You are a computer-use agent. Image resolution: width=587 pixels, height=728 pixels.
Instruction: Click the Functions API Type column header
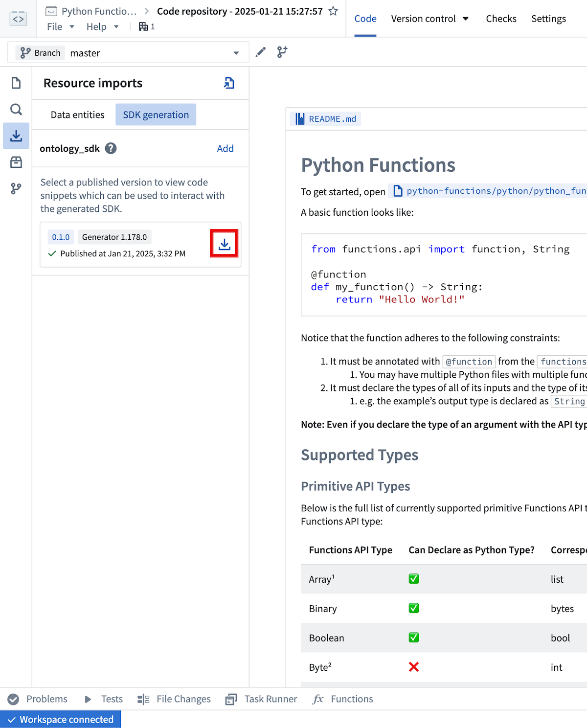(351, 550)
